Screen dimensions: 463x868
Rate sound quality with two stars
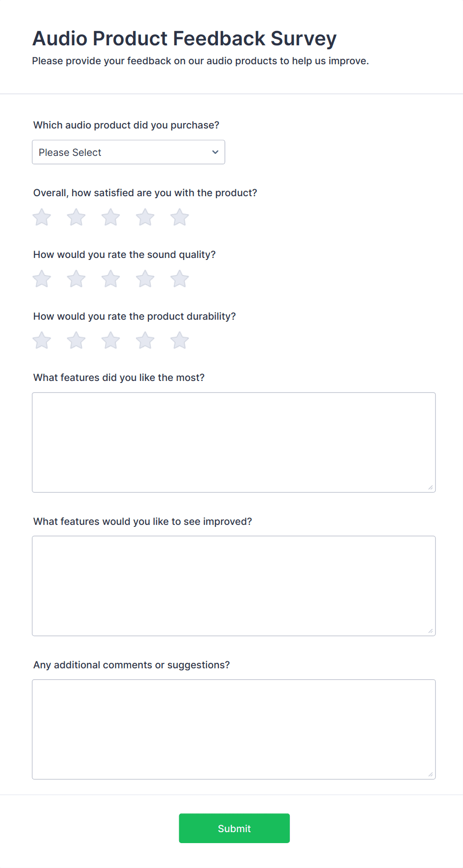click(76, 279)
